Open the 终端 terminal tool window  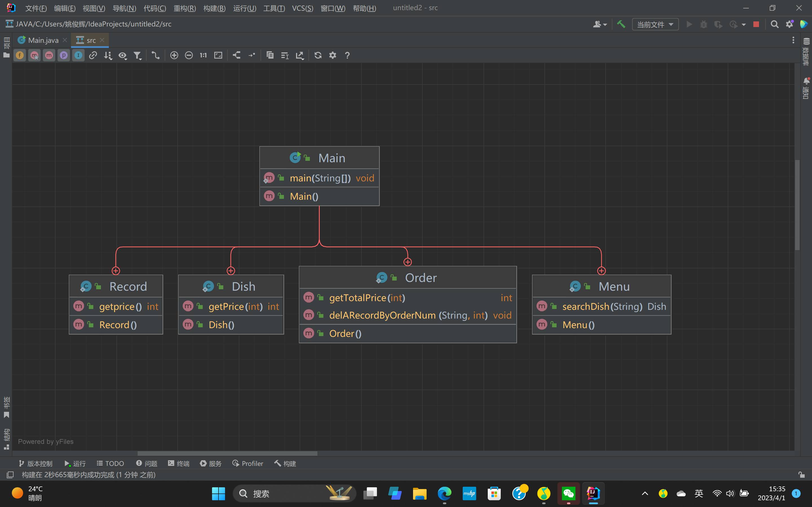click(x=179, y=463)
